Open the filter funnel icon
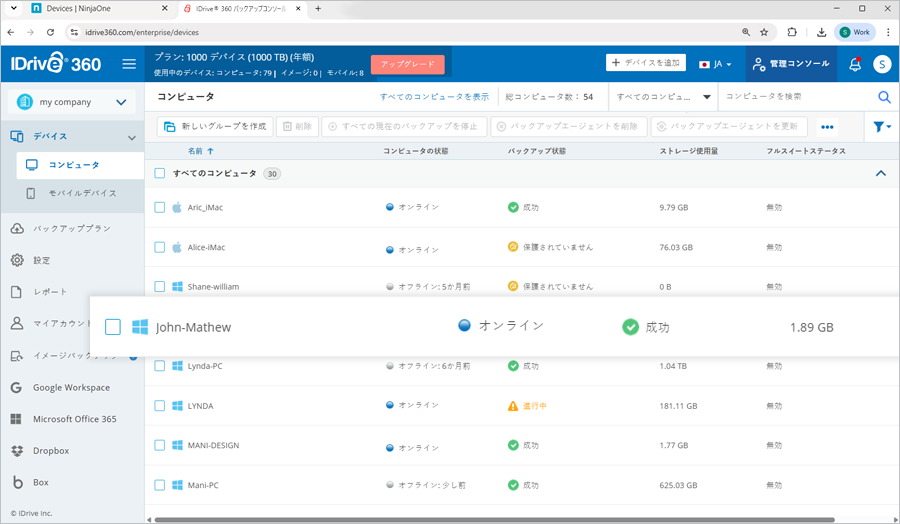Image resolution: width=900 pixels, height=524 pixels. click(x=881, y=127)
